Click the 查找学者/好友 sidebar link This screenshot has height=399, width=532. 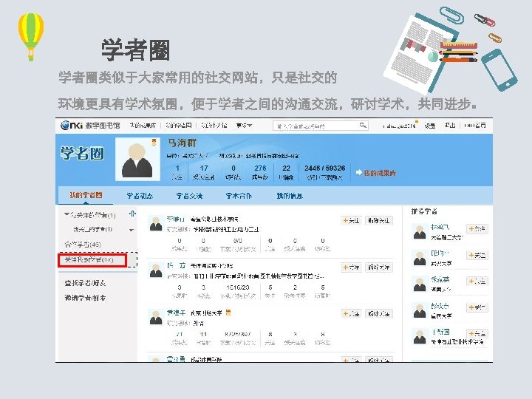tap(85, 282)
